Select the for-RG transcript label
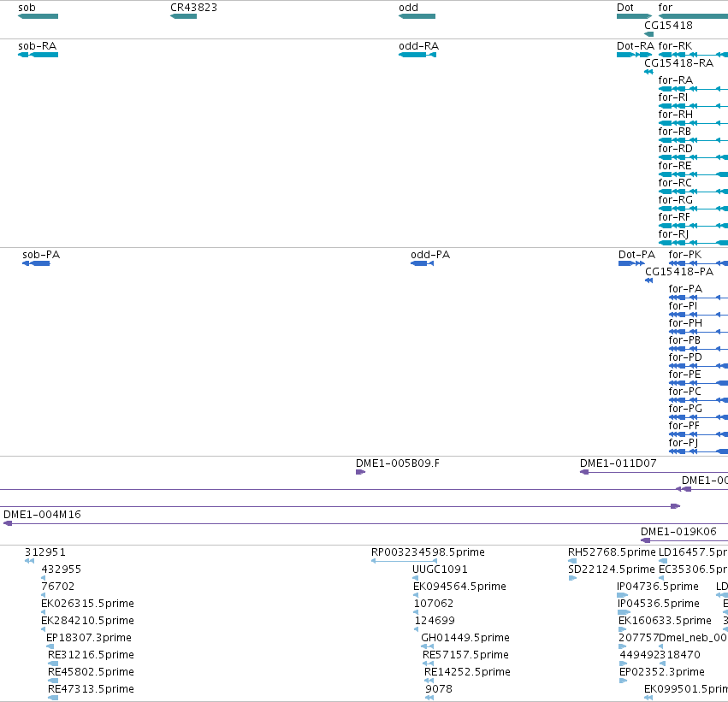Screen dimensions: 728x702 676,199
